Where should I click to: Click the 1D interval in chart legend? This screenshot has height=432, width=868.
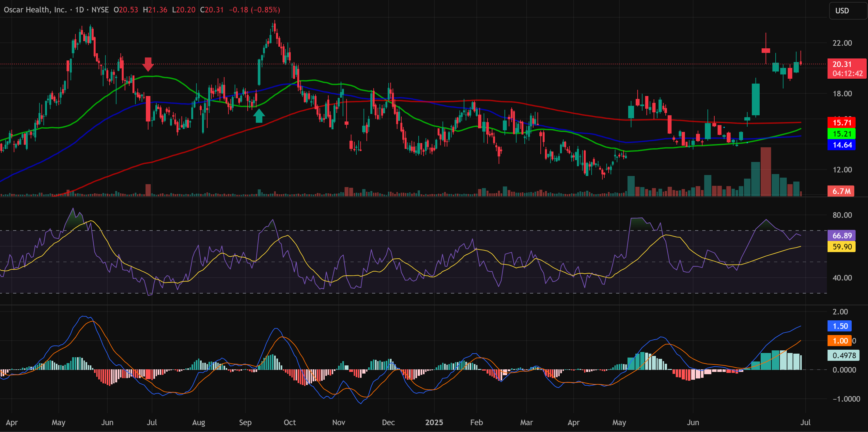coord(80,10)
